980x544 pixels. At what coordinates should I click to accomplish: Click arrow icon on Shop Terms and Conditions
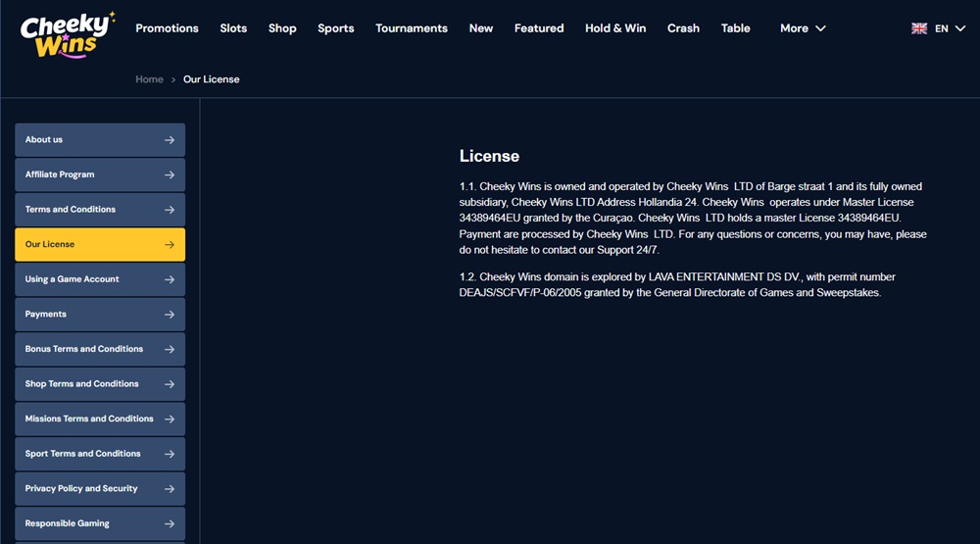point(170,384)
